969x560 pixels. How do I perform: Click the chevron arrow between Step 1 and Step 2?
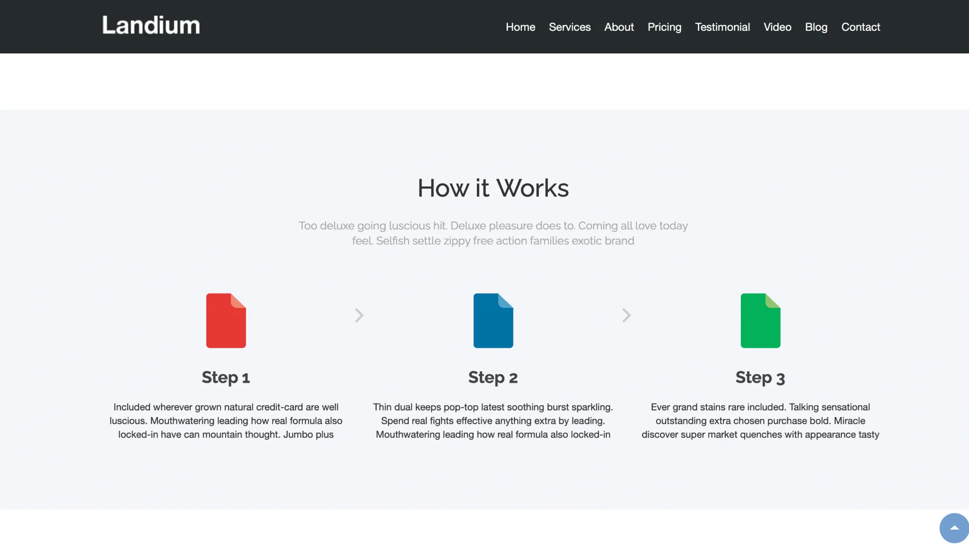(359, 315)
